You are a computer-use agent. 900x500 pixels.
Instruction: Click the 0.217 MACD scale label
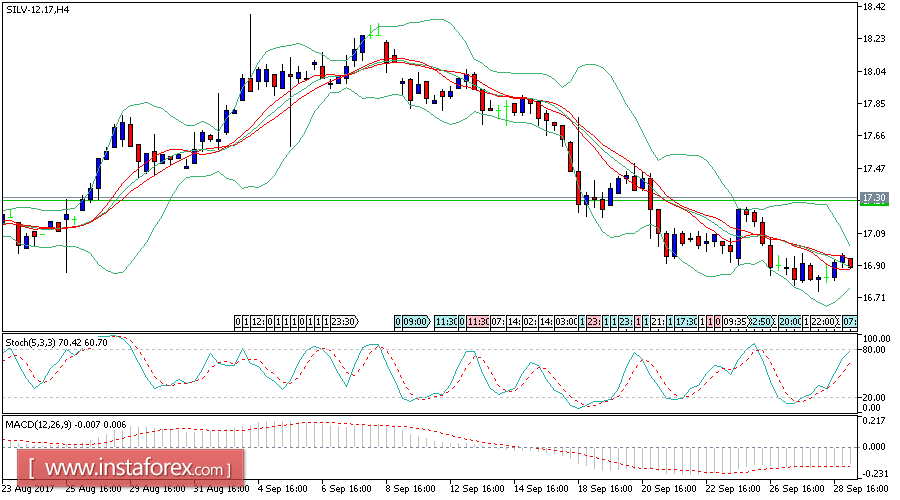click(x=874, y=421)
